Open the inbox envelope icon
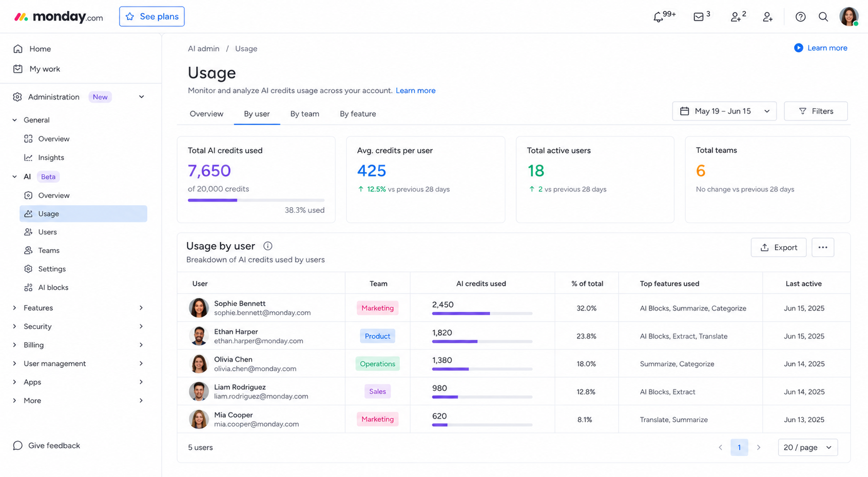Screen dimensions: 868x477 coord(699,17)
